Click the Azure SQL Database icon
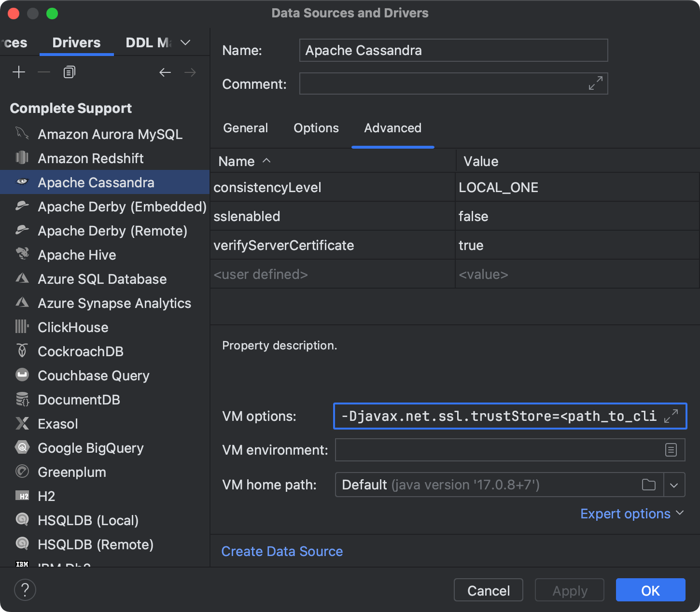Viewport: 700px width, 612px height. [22, 278]
